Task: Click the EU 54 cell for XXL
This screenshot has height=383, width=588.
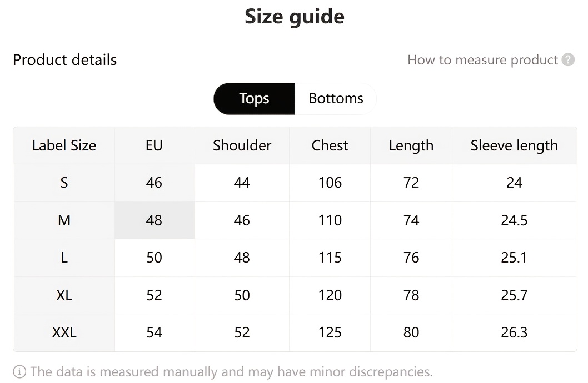Action: pos(154,332)
